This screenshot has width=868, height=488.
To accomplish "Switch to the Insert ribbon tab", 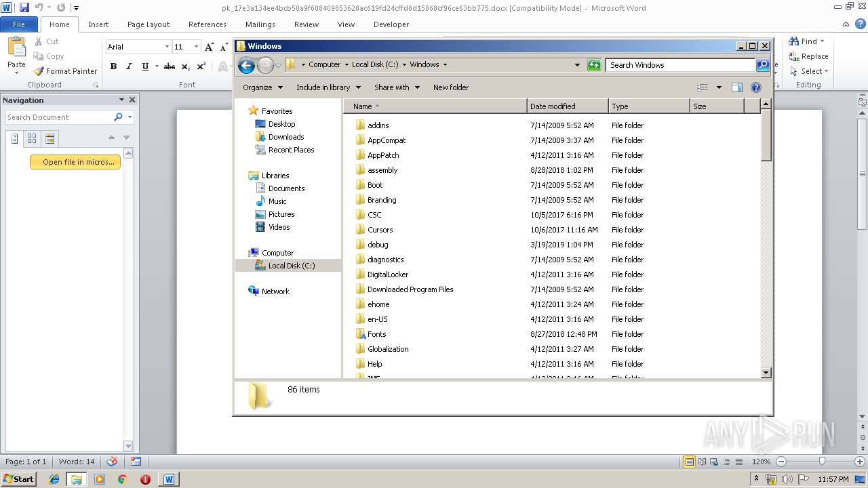I will click(x=98, y=24).
